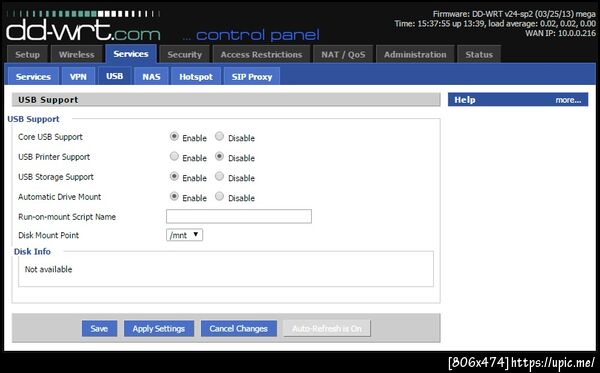This screenshot has width=600, height=373.
Task: Click the Disk Mount Point label
Action: point(48,235)
